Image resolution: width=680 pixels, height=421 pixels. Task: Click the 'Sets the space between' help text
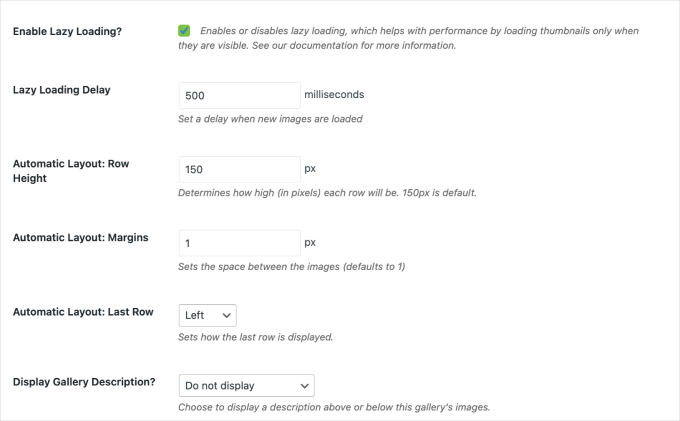290,266
